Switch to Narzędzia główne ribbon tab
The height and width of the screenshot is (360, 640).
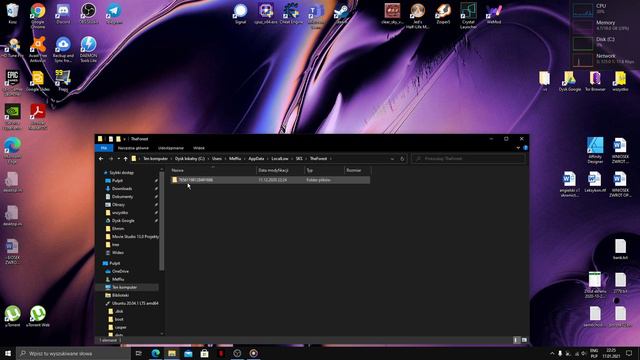click(x=133, y=148)
